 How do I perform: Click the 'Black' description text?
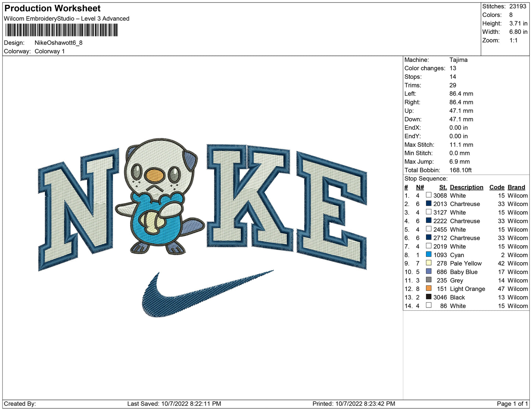pos(457,297)
